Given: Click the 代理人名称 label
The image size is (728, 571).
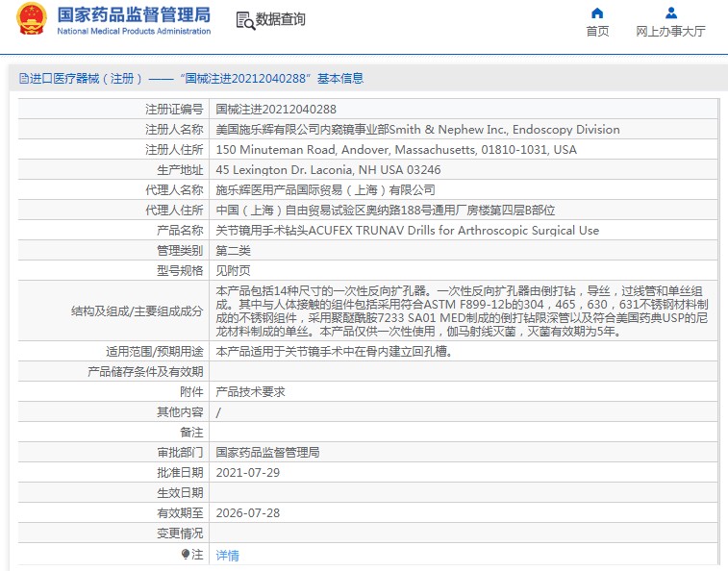Looking at the screenshot, I should 174,190.
